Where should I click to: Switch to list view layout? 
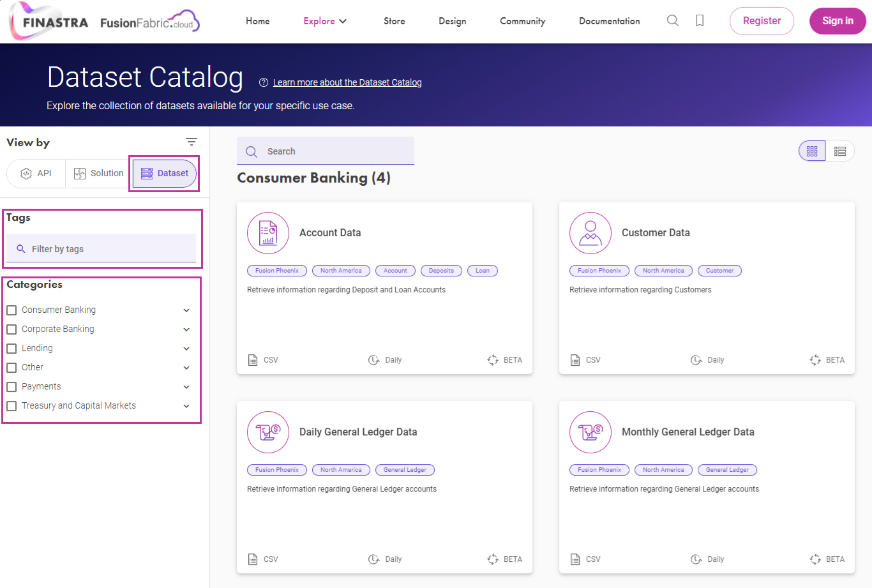click(x=840, y=151)
